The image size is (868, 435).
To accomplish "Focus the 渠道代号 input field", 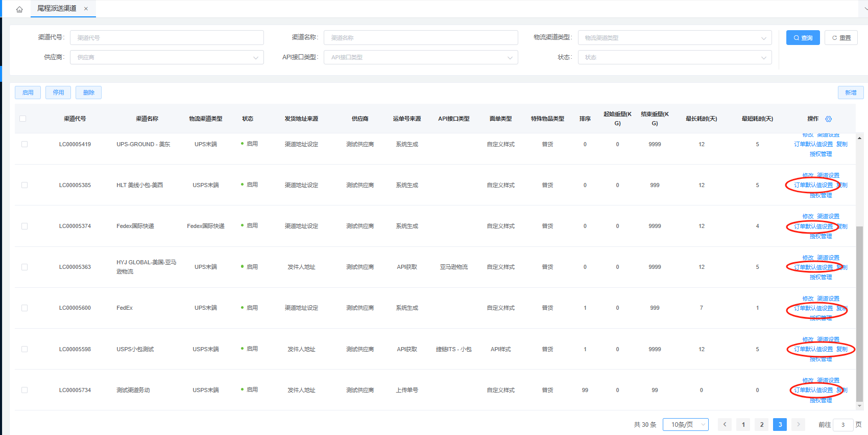I will [167, 38].
